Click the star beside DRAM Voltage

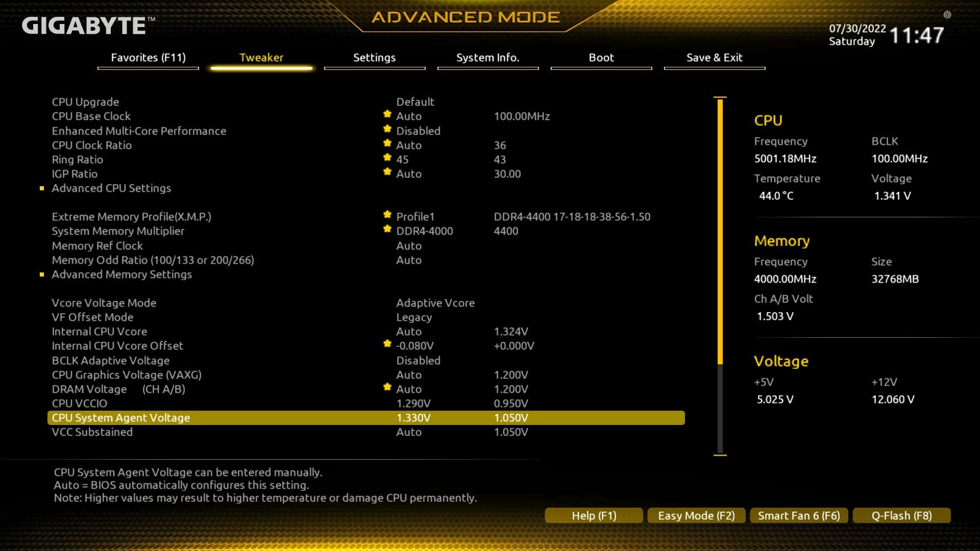[x=387, y=387]
